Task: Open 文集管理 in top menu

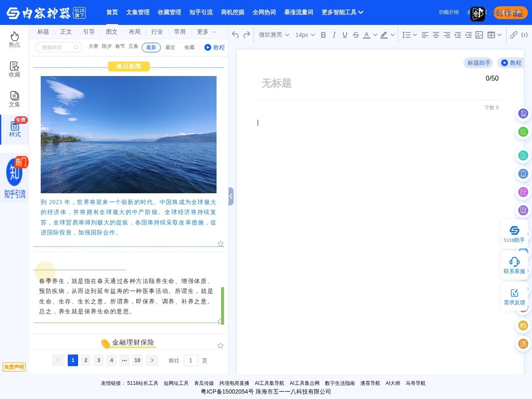Action: tap(138, 12)
